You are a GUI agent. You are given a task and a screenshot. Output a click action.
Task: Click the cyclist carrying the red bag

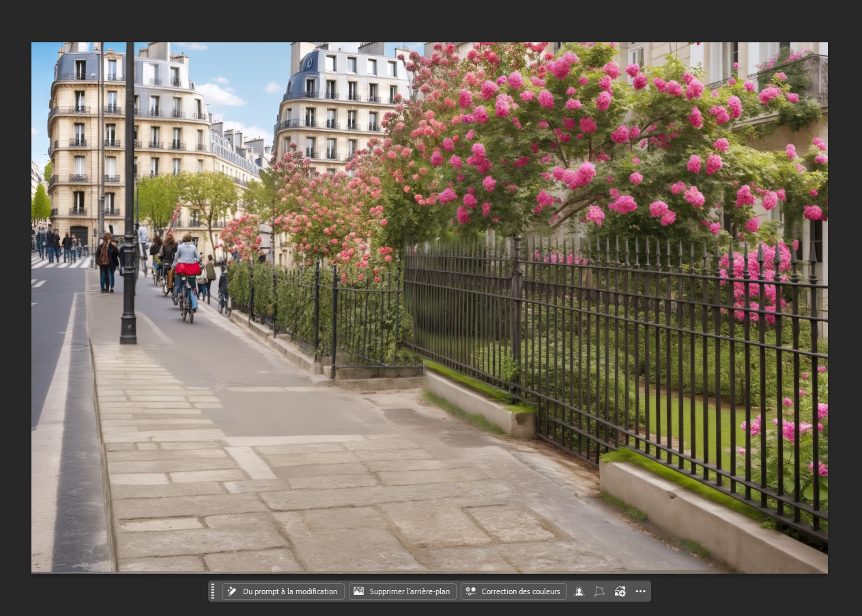point(186,275)
